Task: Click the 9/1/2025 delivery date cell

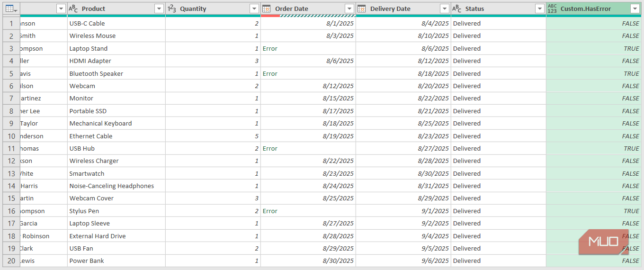Action: 403,211
